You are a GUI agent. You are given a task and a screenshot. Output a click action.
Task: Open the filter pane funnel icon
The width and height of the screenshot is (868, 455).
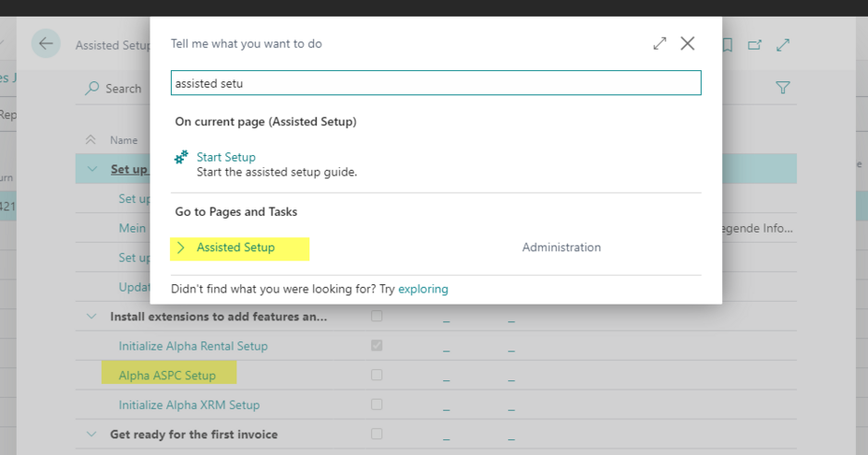[783, 88]
